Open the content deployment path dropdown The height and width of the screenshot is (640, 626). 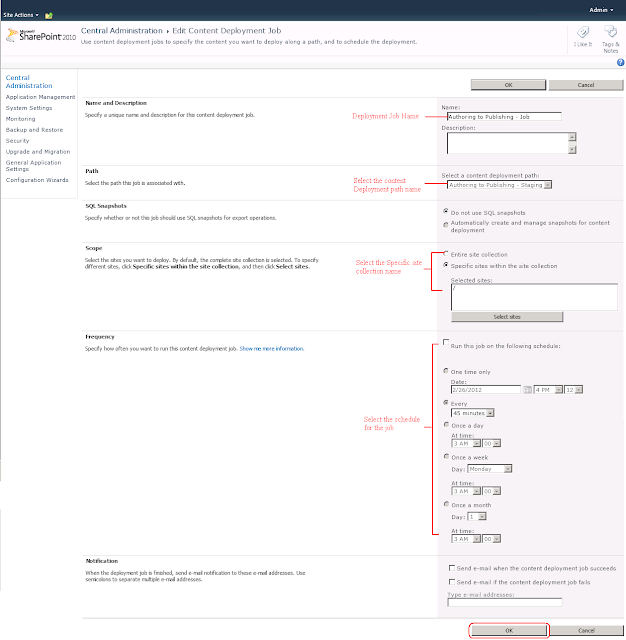[x=499, y=185]
